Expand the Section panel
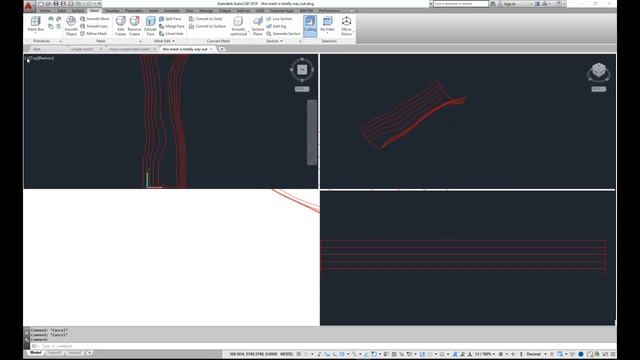This screenshot has width=640, height=360. (274, 41)
